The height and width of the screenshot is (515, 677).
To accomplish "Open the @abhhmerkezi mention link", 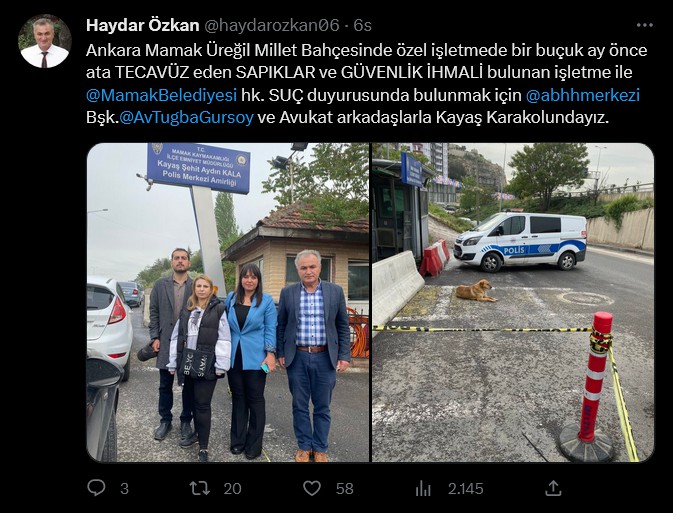I will (582, 95).
